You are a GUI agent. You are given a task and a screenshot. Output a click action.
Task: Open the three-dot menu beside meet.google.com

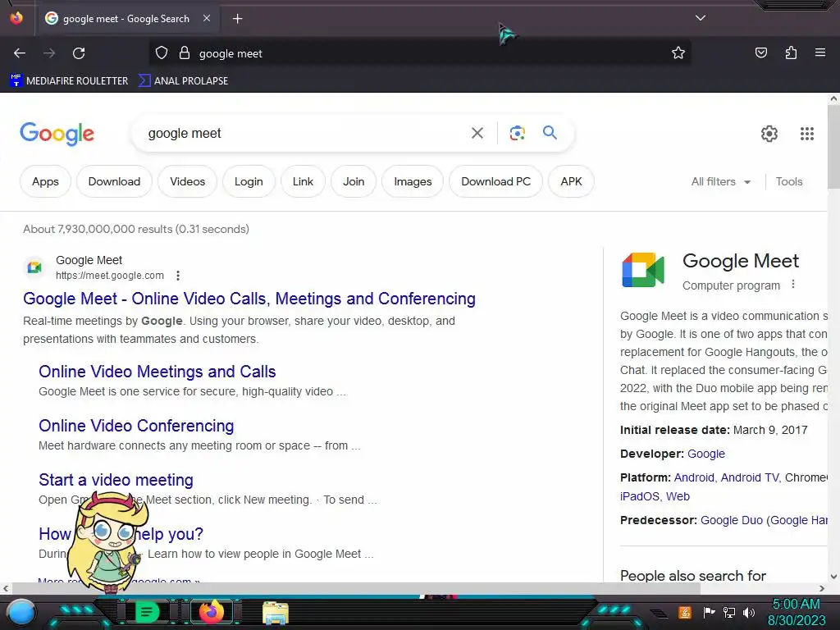click(x=178, y=276)
